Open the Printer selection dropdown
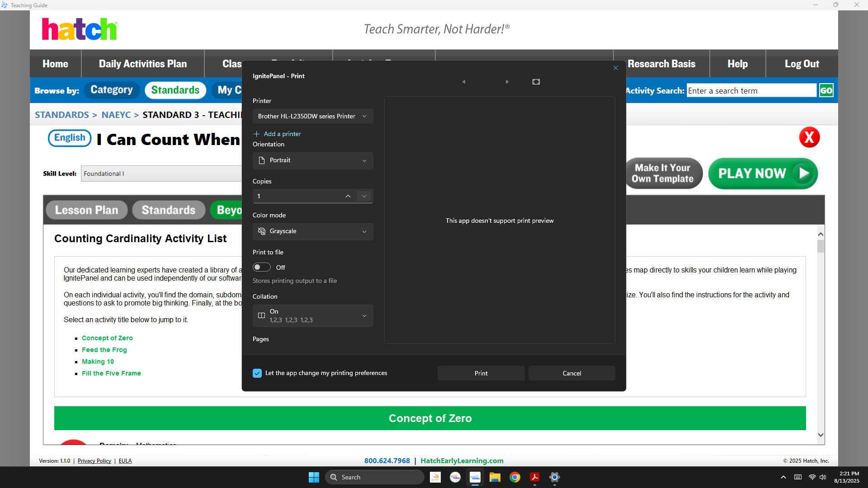The image size is (868, 488). coord(312,116)
